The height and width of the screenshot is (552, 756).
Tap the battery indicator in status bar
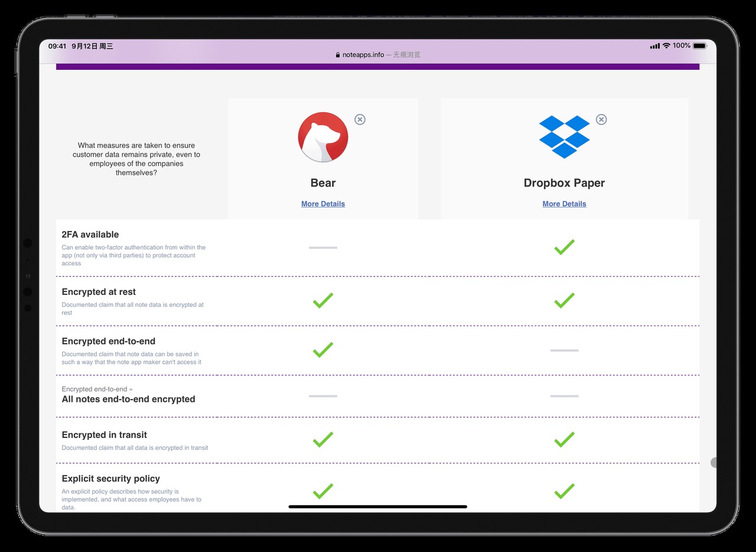699,46
